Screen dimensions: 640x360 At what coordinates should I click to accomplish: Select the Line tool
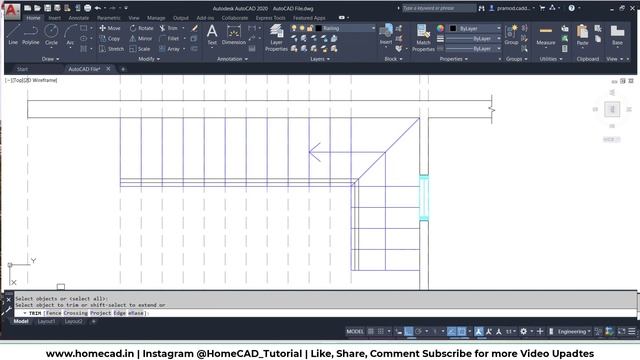(x=13, y=34)
